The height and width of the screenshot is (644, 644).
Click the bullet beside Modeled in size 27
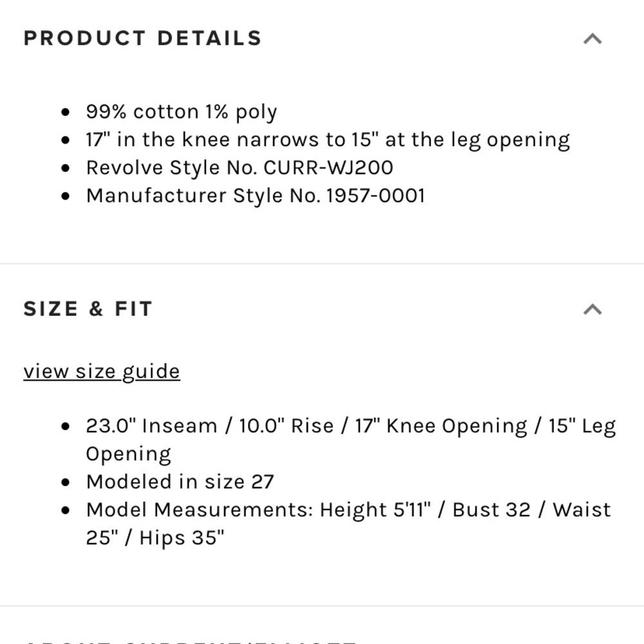tap(65, 482)
